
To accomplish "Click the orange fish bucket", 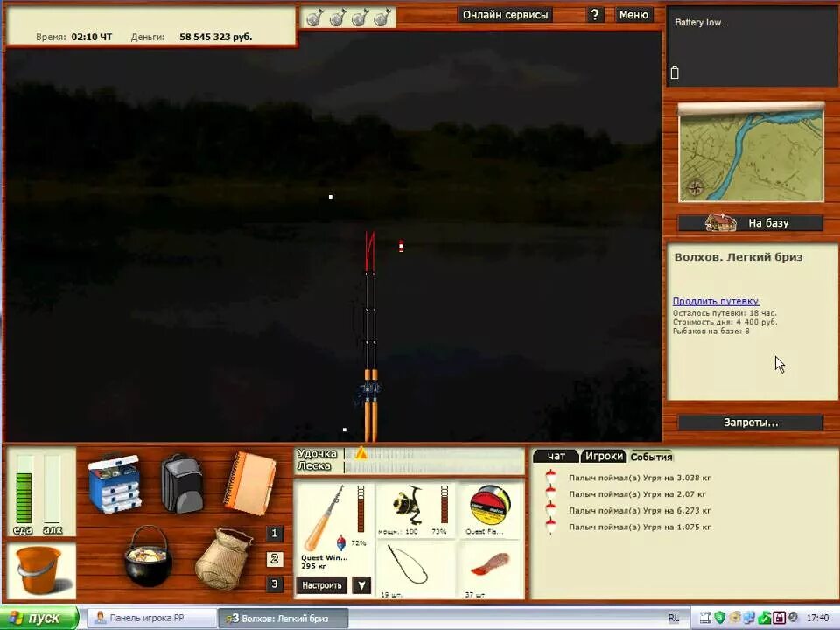I will click(x=41, y=570).
